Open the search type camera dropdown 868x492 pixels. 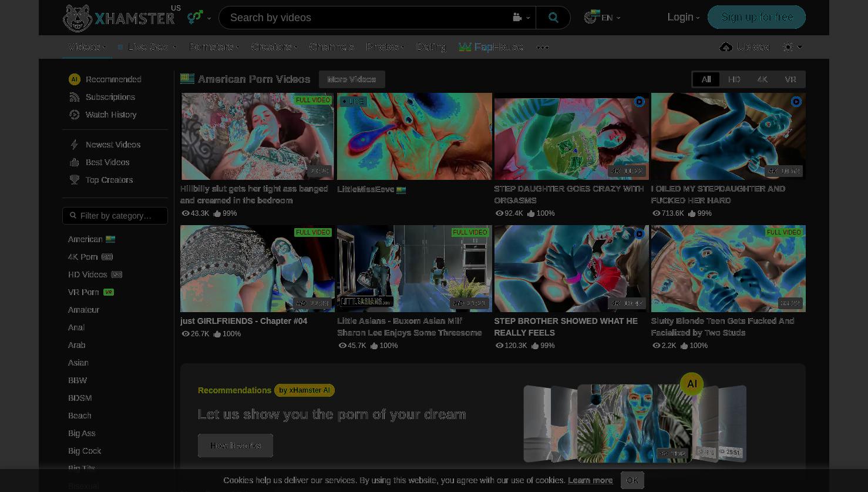(x=522, y=18)
